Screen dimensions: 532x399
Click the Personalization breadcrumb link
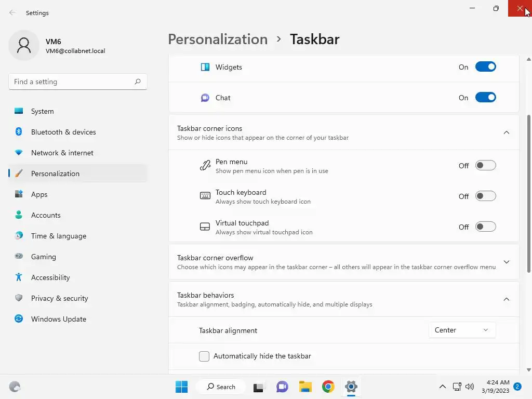pyautogui.click(x=218, y=39)
